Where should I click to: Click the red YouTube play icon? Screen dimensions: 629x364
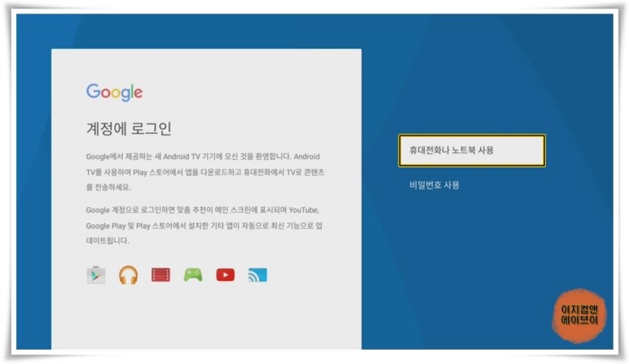(225, 275)
